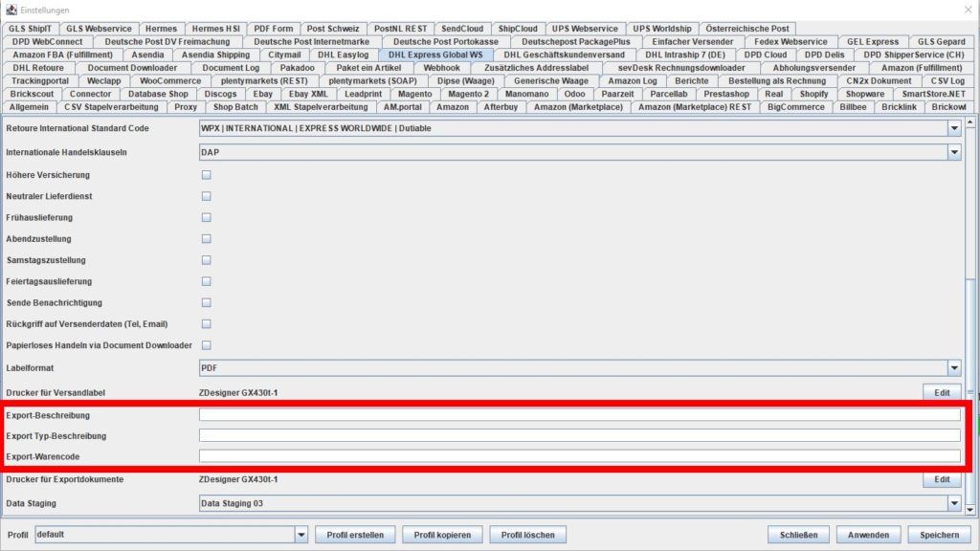This screenshot has height=551, width=980.
Task: Click the Export-Warencode input field
Action: point(579,456)
